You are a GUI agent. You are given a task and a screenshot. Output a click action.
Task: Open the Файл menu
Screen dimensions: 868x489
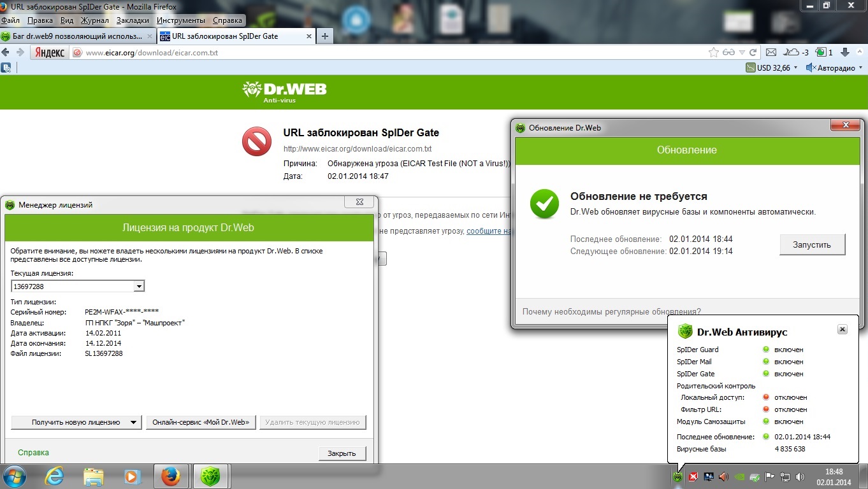(10, 20)
